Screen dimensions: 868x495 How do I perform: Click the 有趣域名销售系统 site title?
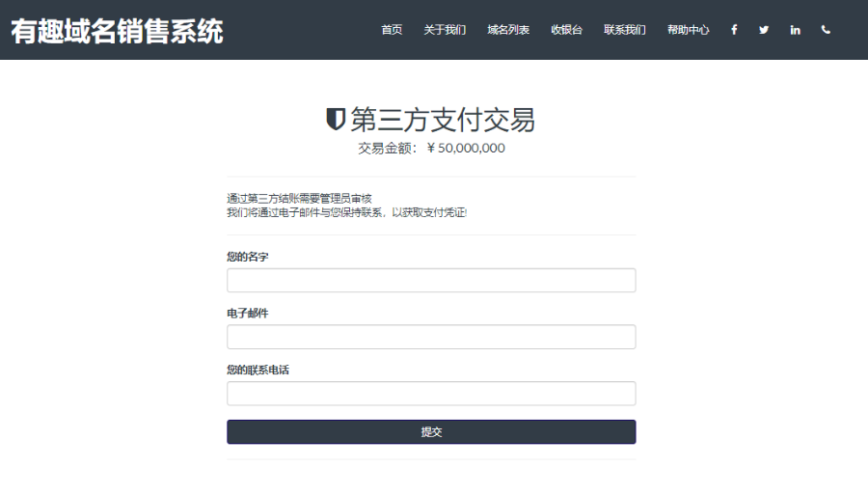click(x=118, y=31)
